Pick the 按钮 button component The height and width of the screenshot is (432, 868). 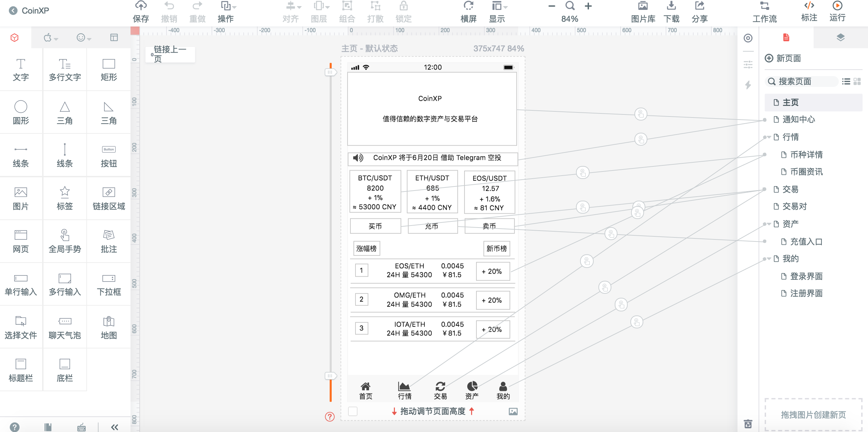(x=109, y=156)
